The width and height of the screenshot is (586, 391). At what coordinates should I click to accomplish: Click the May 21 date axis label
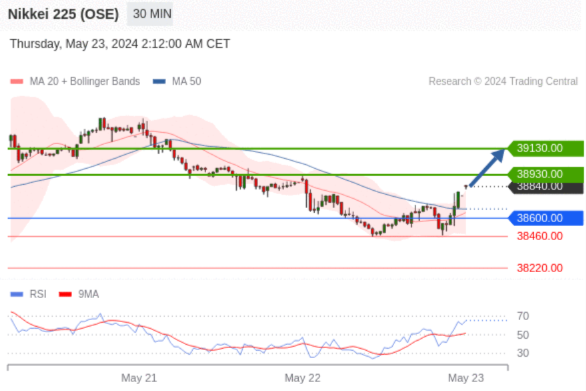[139, 378]
